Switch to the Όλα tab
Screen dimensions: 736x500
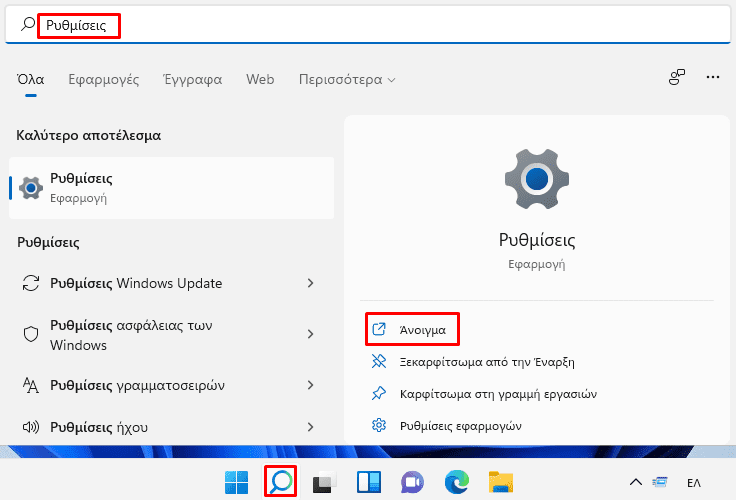(31, 79)
